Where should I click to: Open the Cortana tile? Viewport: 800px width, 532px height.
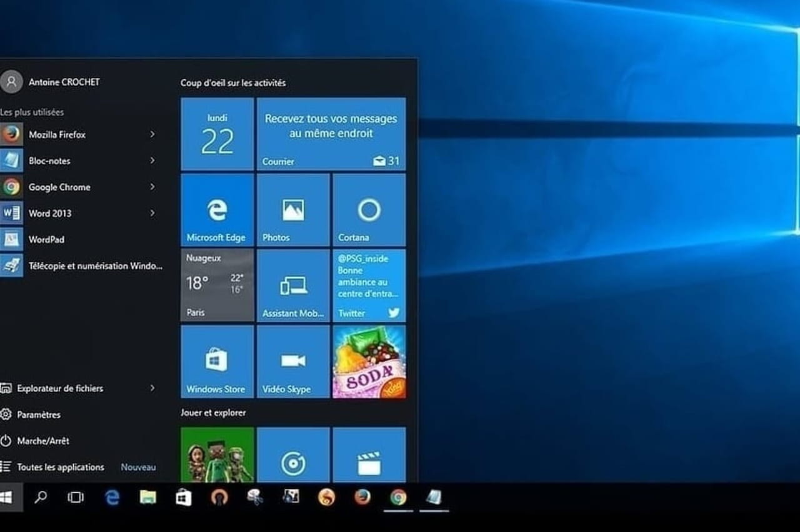coord(369,210)
